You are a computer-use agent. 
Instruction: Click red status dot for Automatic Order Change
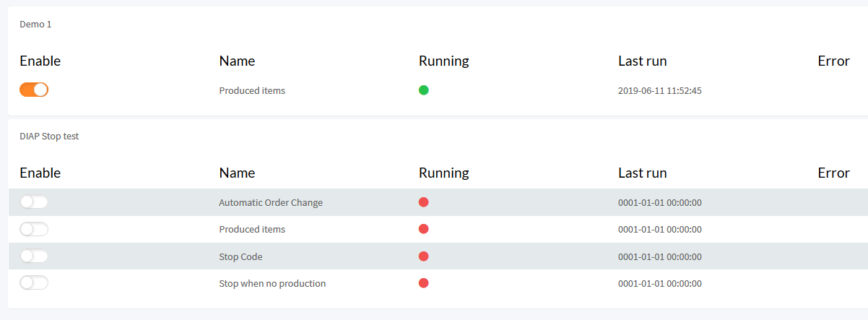424,202
